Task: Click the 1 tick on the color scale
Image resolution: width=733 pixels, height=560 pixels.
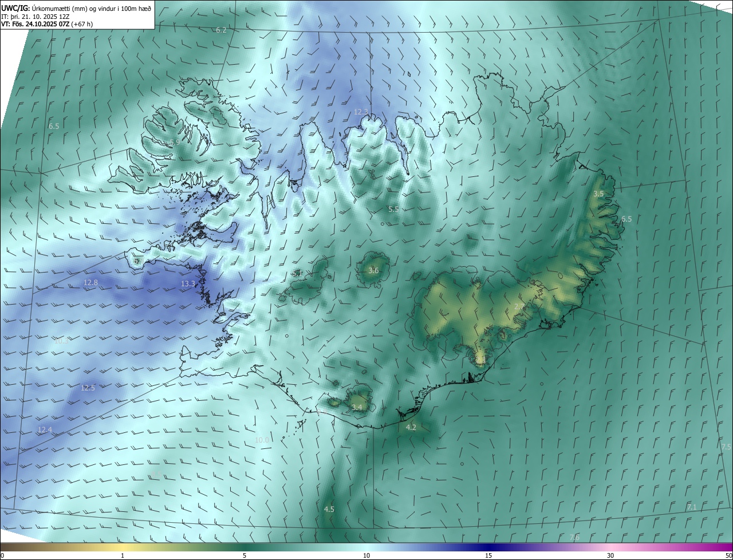Action: [123, 555]
